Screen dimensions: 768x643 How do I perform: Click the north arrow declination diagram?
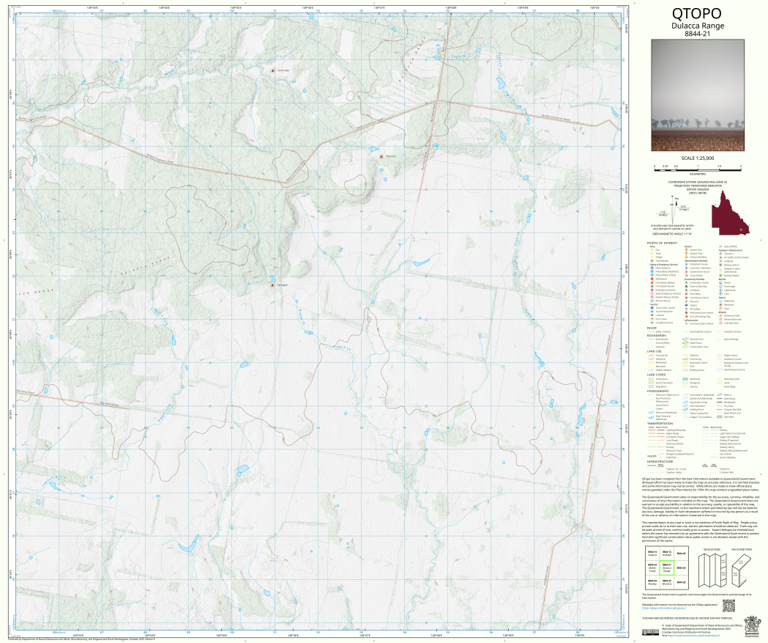[674, 209]
